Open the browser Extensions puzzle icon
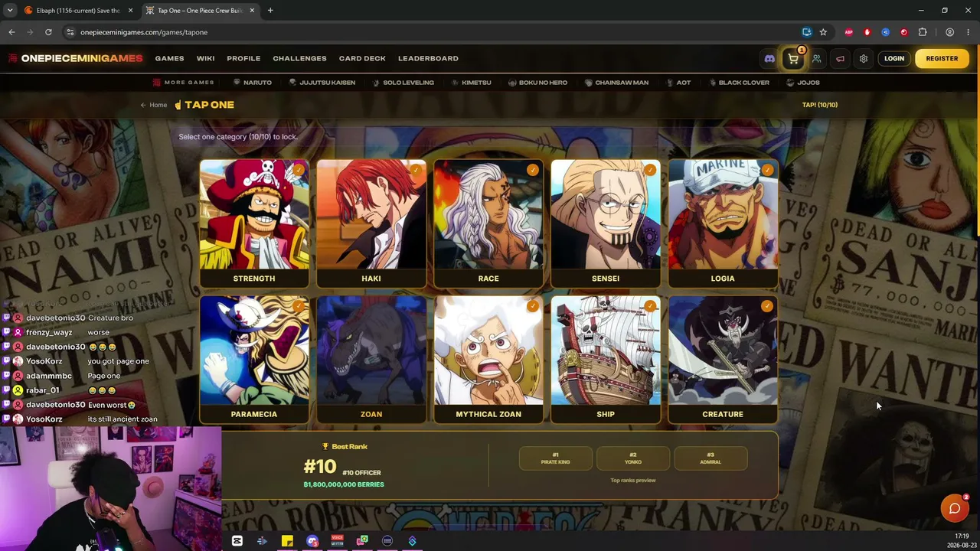This screenshot has height=551, width=980. pos(923,32)
